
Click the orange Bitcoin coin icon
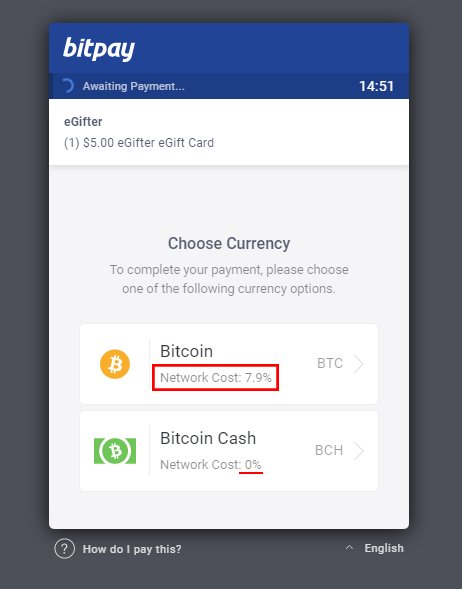click(x=115, y=364)
